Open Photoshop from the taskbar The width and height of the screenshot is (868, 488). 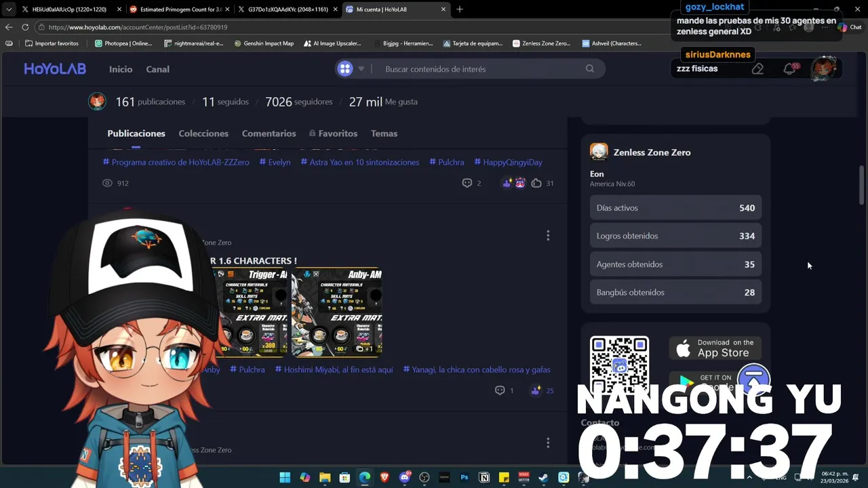(465, 477)
